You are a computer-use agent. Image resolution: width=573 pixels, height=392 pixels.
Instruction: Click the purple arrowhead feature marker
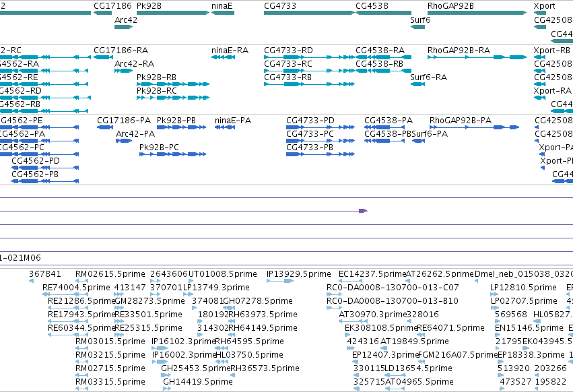(x=363, y=211)
